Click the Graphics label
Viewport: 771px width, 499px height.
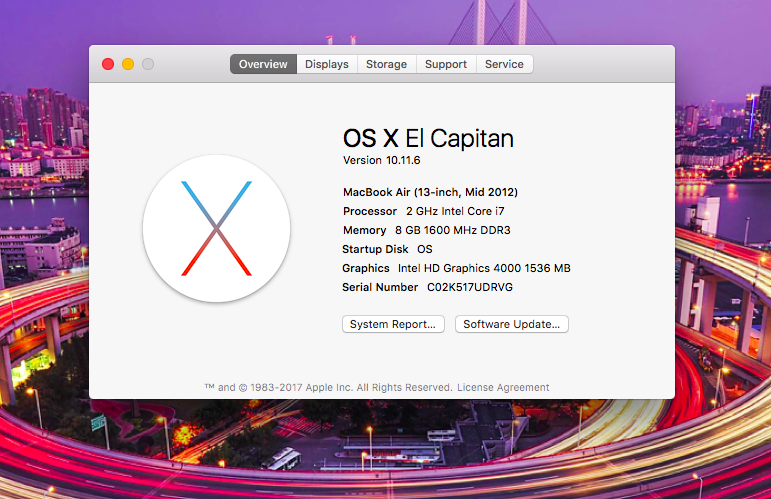click(x=366, y=268)
